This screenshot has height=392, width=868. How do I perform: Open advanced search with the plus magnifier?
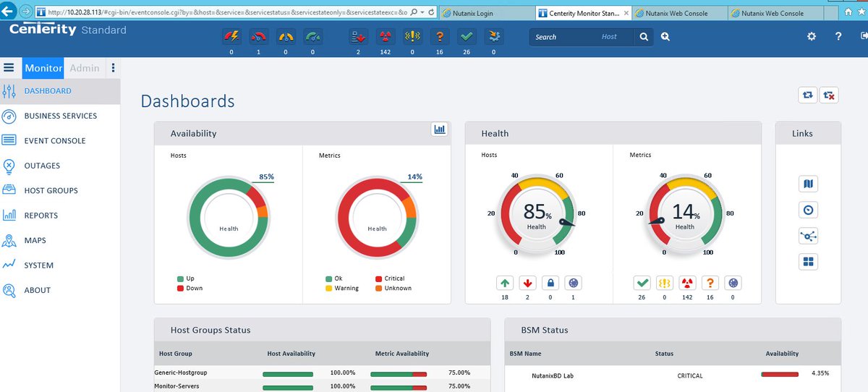pyautogui.click(x=665, y=36)
